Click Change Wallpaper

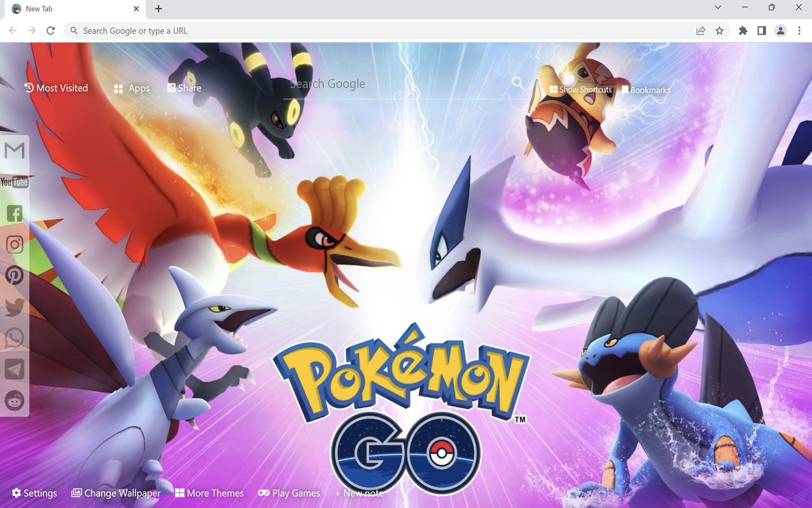pos(116,493)
